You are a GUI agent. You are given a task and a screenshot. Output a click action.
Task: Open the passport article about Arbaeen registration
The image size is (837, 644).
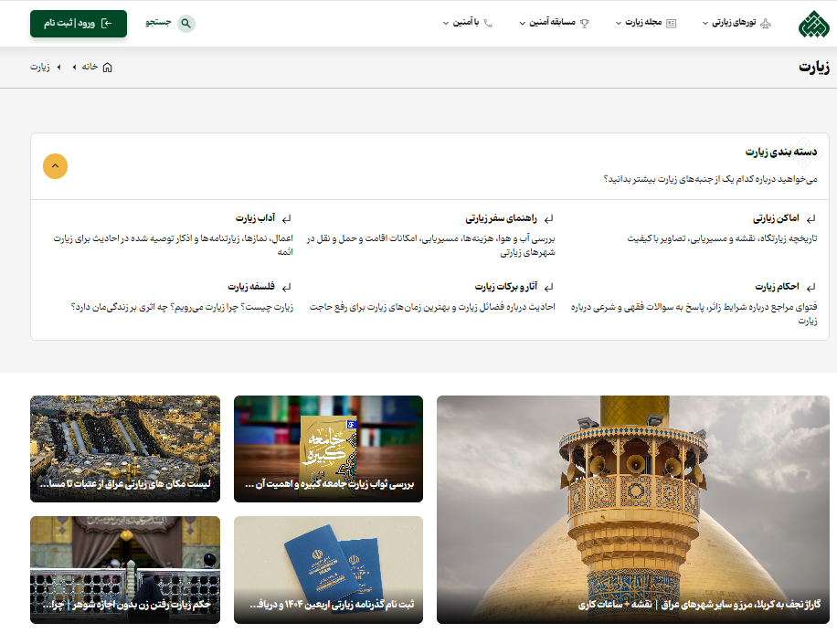tap(328, 570)
